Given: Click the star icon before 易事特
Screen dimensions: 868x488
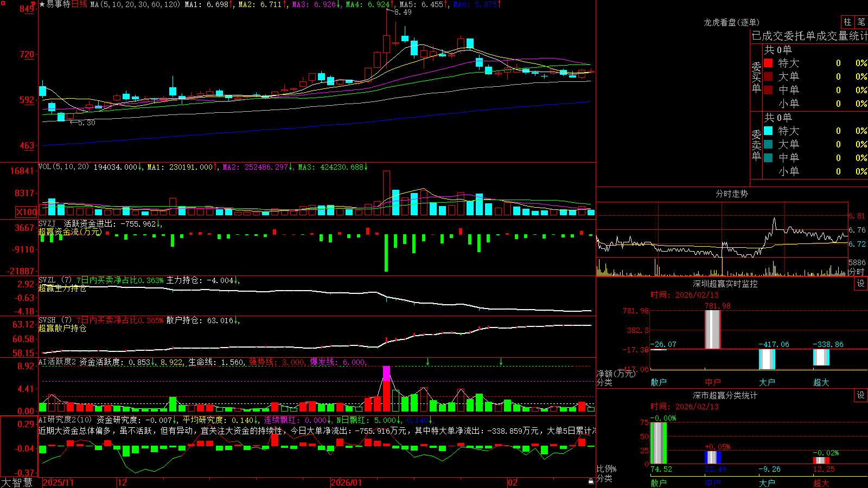Looking at the screenshot, I should point(42,4).
